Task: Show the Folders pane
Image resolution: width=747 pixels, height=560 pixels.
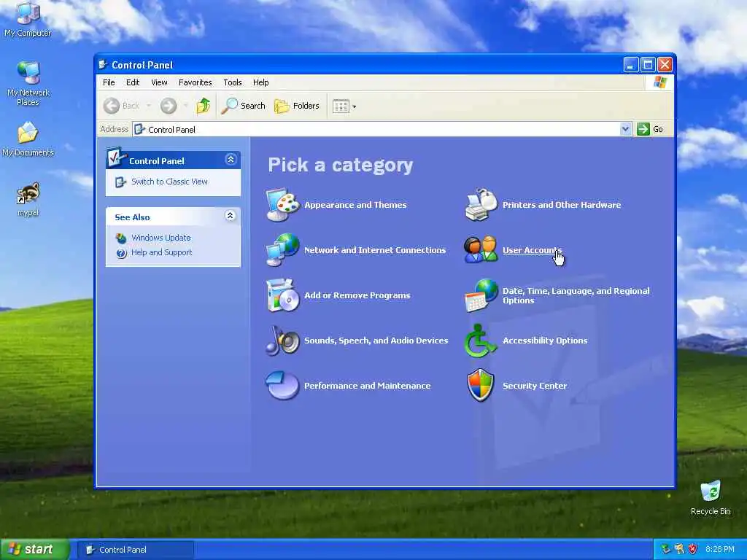Action: tap(296, 106)
